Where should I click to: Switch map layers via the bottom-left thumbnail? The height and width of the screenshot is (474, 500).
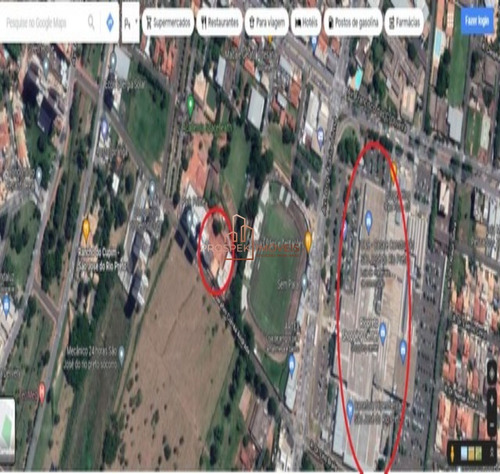tap(7, 431)
